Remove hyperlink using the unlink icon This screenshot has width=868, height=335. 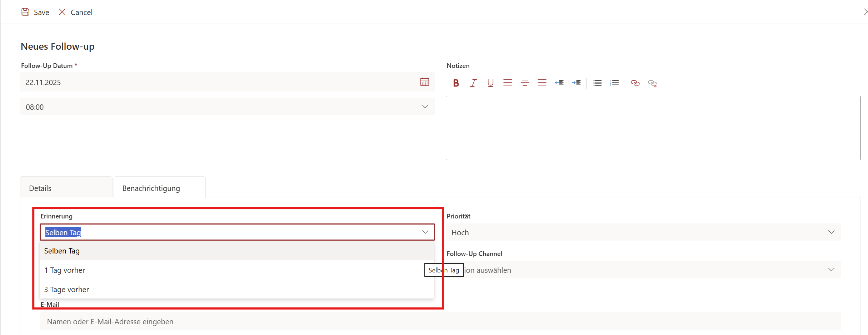pos(652,83)
